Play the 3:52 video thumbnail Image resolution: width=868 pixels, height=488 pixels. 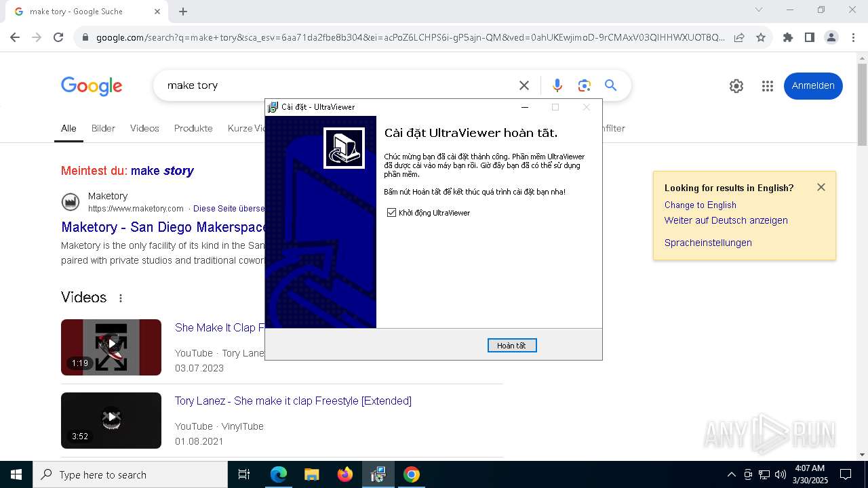[x=111, y=420]
